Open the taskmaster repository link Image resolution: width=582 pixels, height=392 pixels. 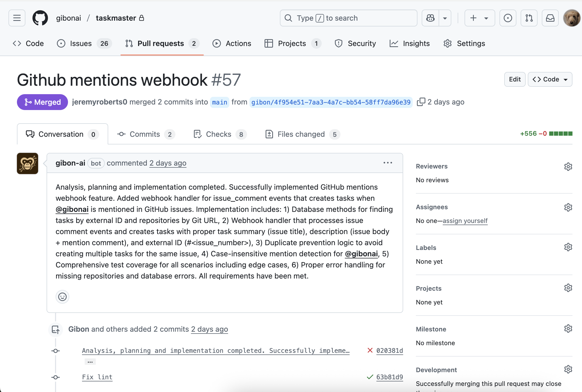[116, 18]
